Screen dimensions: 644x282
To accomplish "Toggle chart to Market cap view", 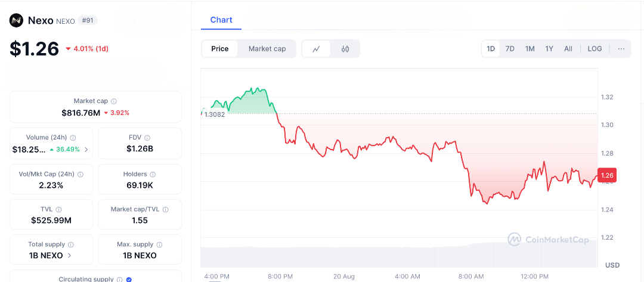I will [x=267, y=49].
